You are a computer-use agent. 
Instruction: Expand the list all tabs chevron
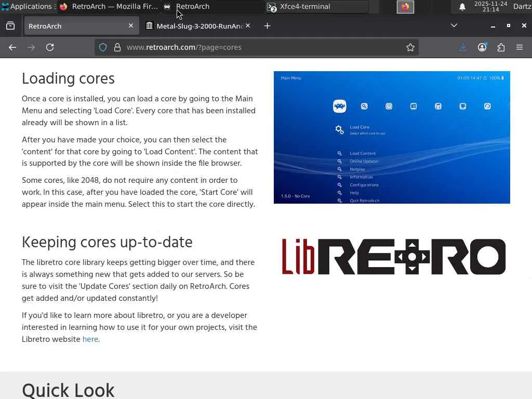tap(454, 26)
